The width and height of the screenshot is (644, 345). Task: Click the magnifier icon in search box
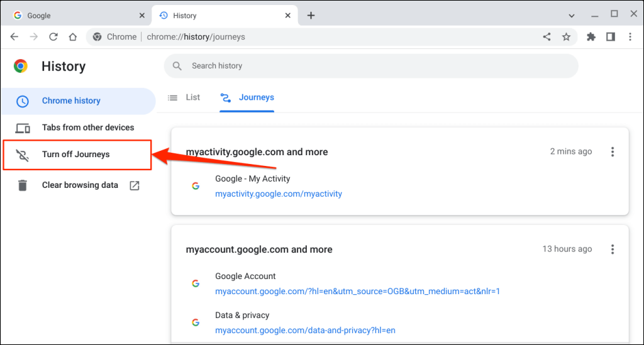(x=177, y=66)
